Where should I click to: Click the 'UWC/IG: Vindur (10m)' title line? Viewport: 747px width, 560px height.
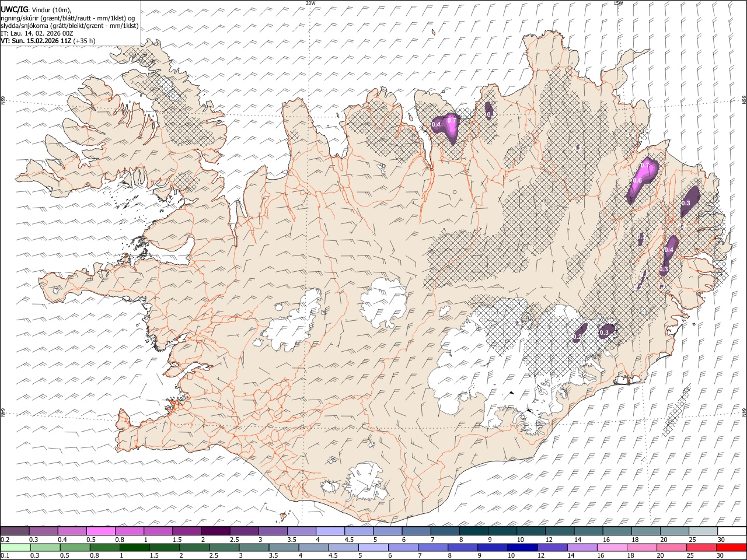[37, 10]
